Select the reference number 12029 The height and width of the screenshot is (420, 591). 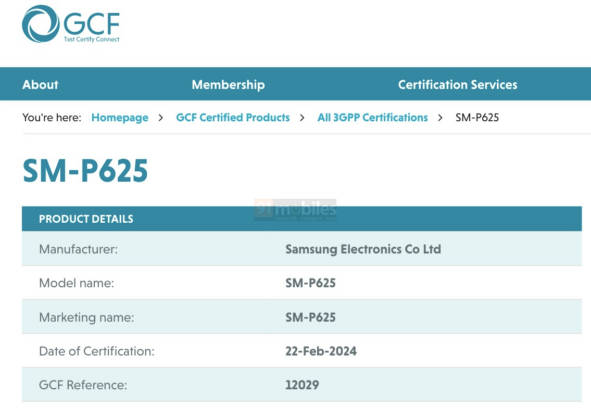coord(302,385)
